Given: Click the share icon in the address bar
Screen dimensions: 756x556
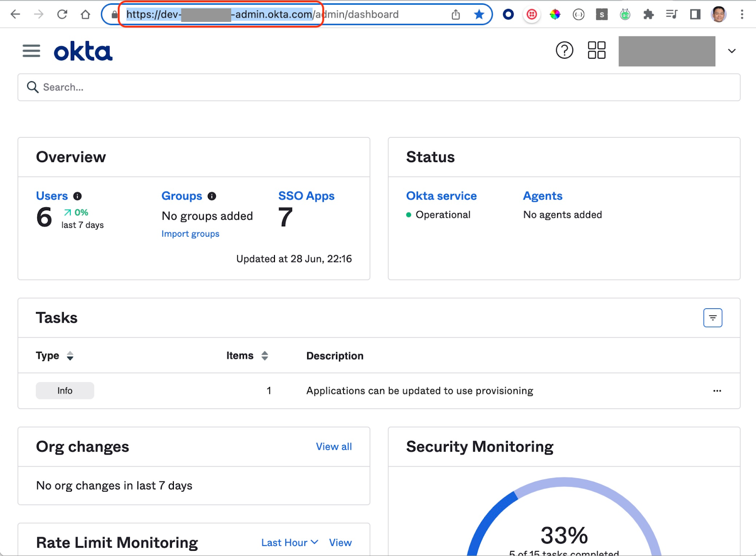Looking at the screenshot, I should click(455, 15).
